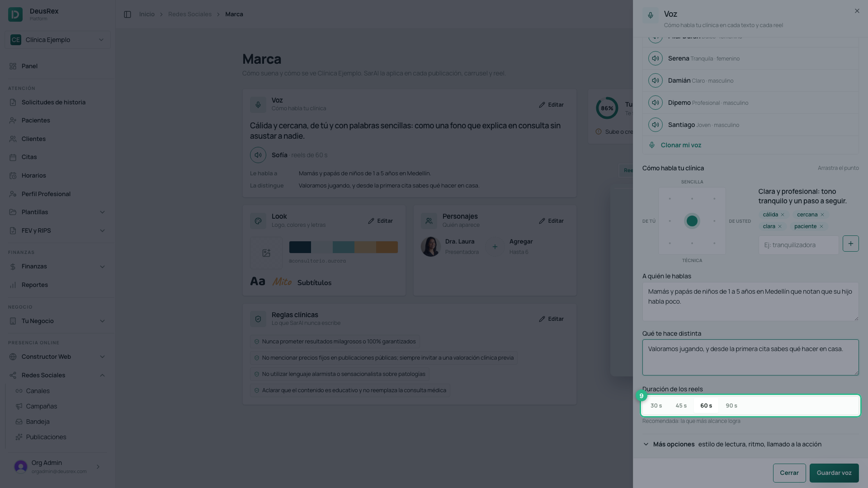This screenshot has height=488, width=868.
Task: Click Cerrar button
Action: 789,473
